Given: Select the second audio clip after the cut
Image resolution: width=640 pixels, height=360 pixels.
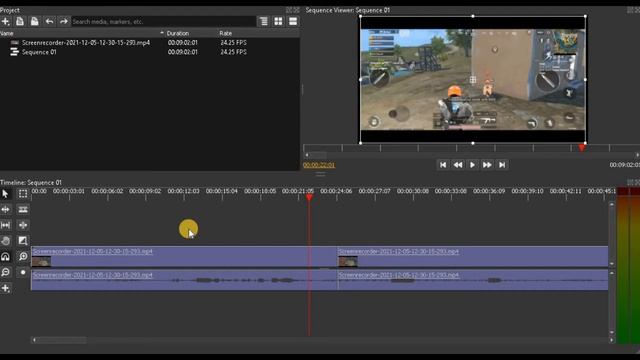Looking at the screenshot, I should (x=473, y=280).
